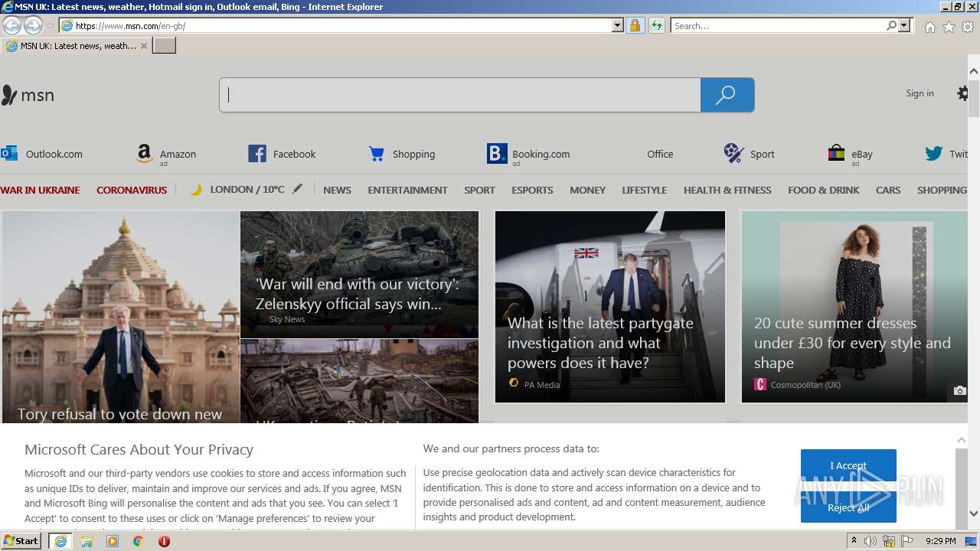The image size is (980, 551).
Task: Click Reject All on privacy banner
Action: click(x=848, y=507)
